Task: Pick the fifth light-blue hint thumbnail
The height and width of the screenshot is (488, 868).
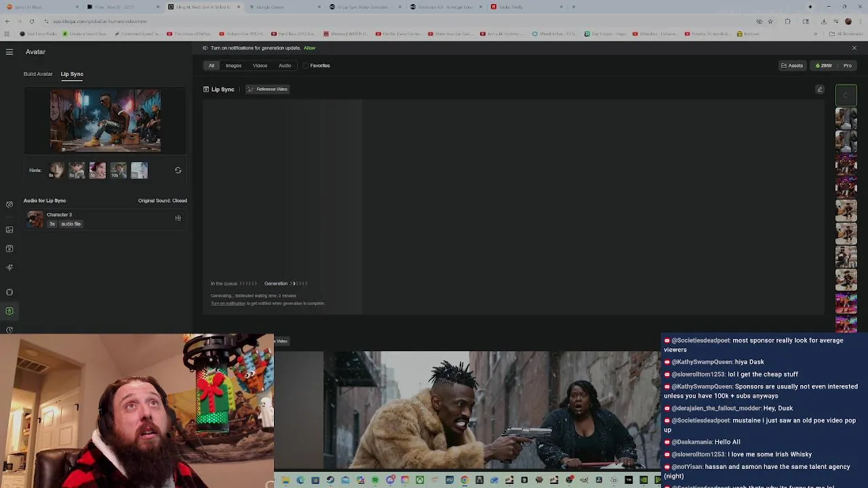Action: coord(139,170)
